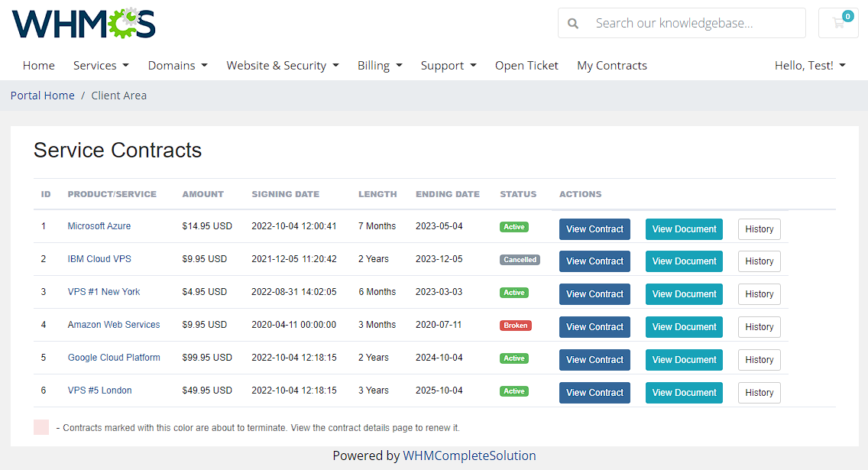Open History for Google Cloud Platform
The width and height of the screenshot is (868, 470).
click(x=759, y=360)
